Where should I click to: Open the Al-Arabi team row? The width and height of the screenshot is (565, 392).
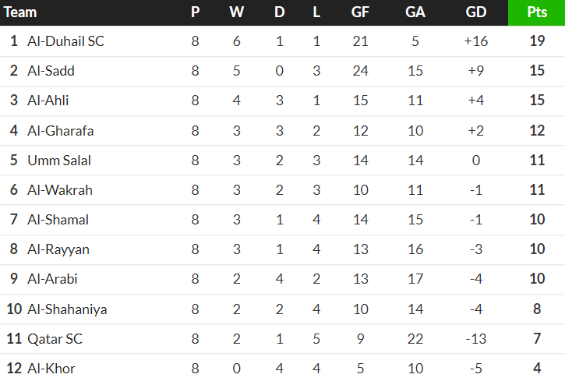point(52,279)
